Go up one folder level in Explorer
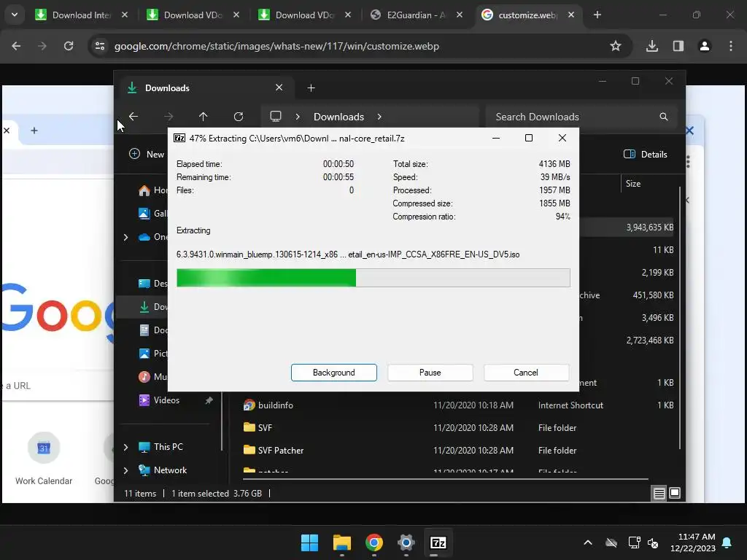This screenshot has width=747, height=560. pyautogui.click(x=203, y=116)
